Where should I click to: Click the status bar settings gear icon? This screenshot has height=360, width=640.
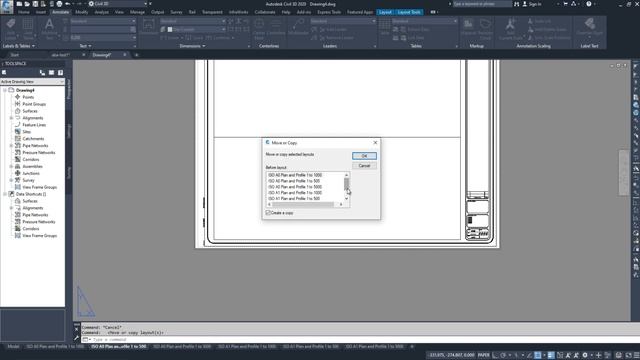click(x=585, y=355)
